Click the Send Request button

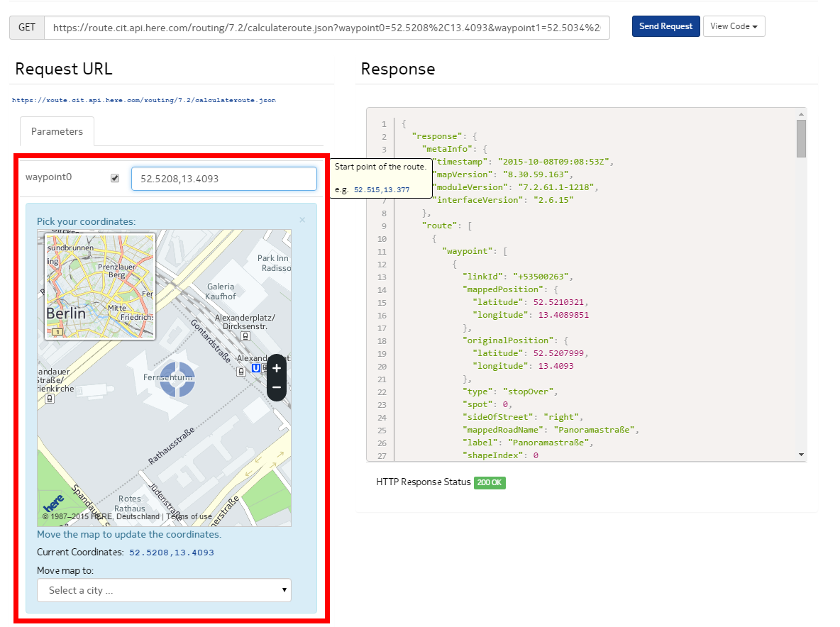(x=666, y=26)
